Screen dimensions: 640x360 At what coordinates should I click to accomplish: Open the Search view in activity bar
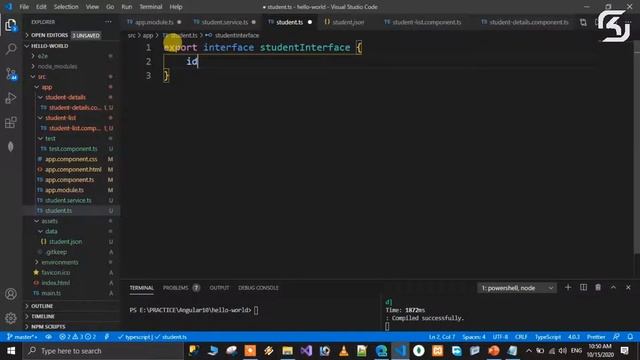pos(11,49)
